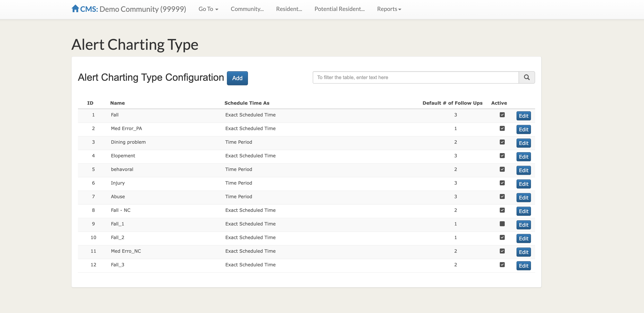Click the magnifying glass search icon

click(526, 77)
